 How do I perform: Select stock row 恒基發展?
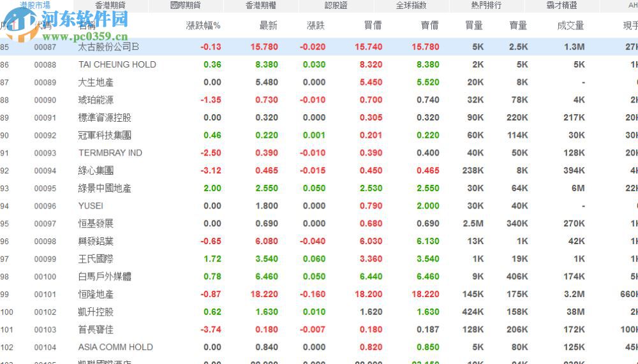coord(319,224)
